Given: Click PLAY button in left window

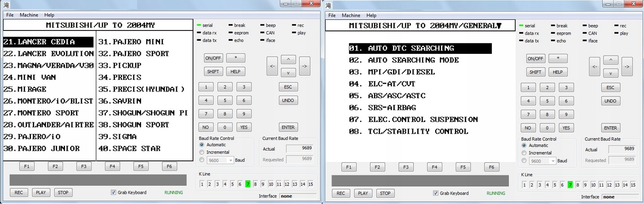Looking at the screenshot, I should tap(41, 192).
